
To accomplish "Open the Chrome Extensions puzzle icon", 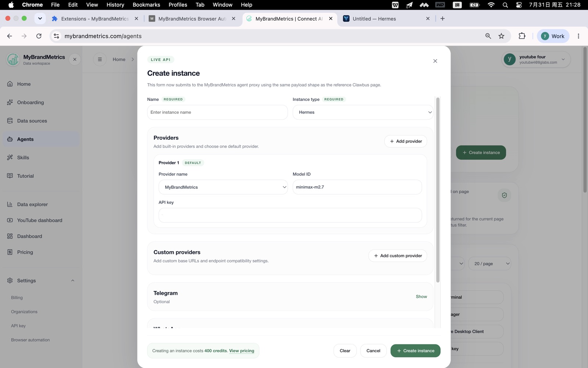I will (522, 36).
